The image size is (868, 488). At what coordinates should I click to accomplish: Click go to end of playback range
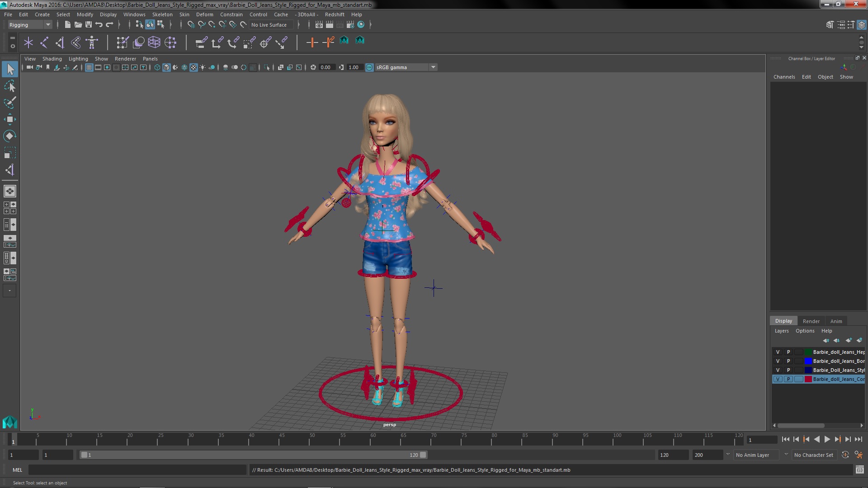pos(859,439)
